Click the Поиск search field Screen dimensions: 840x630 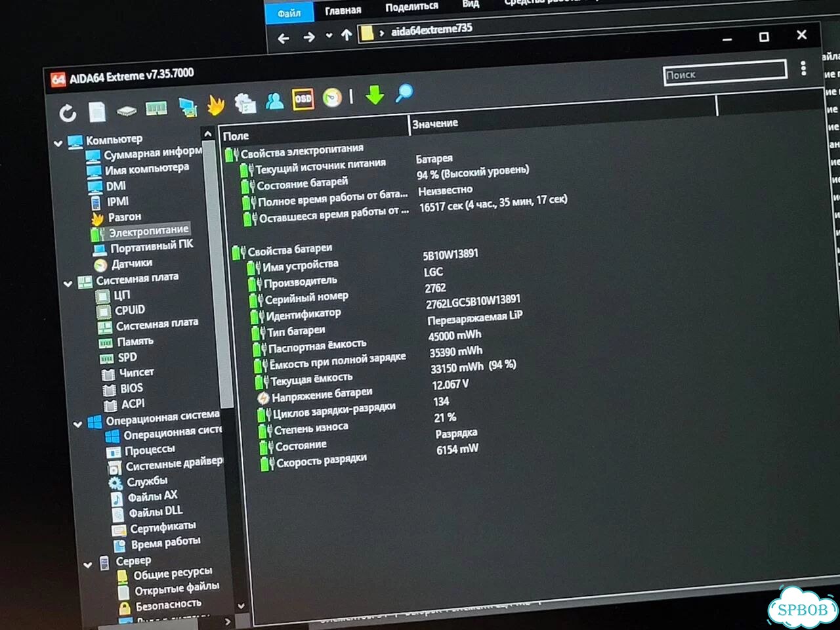click(x=724, y=72)
